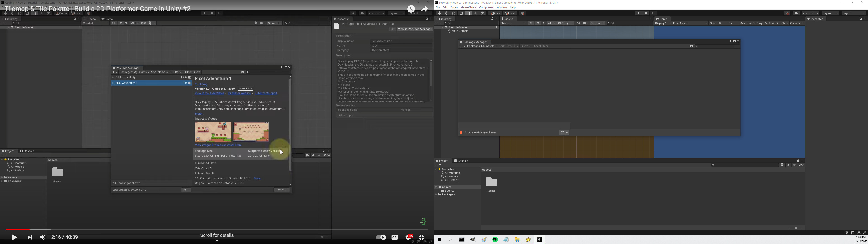This screenshot has width=868, height=244.
Task: Enable Mute Audio in the Game view
Action: click(772, 23)
